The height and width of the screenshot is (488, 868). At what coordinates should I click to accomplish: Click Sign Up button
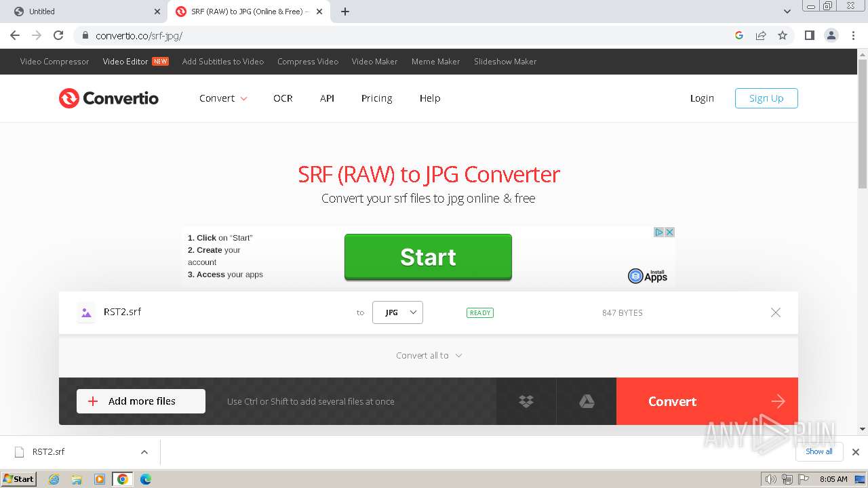click(766, 98)
